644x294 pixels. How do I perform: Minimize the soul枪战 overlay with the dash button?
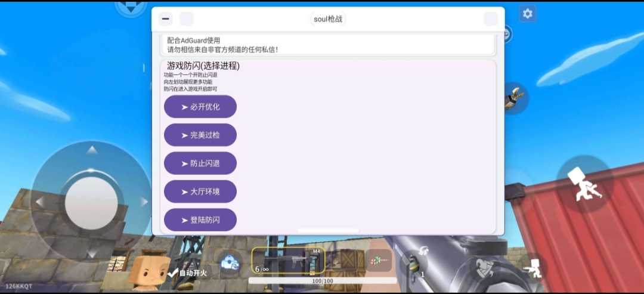click(x=166, y=19)
